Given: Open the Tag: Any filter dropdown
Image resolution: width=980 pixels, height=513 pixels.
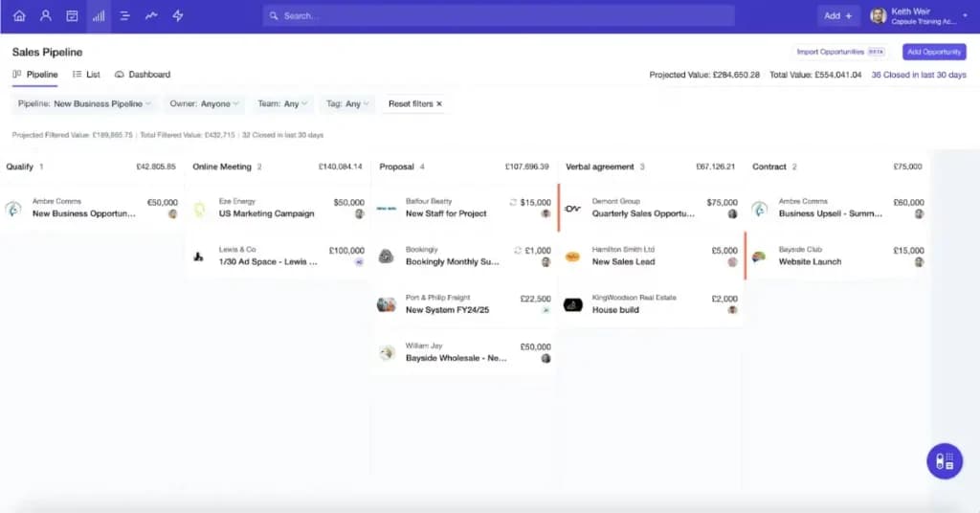Looking at the screenshot, I should 347,103.
